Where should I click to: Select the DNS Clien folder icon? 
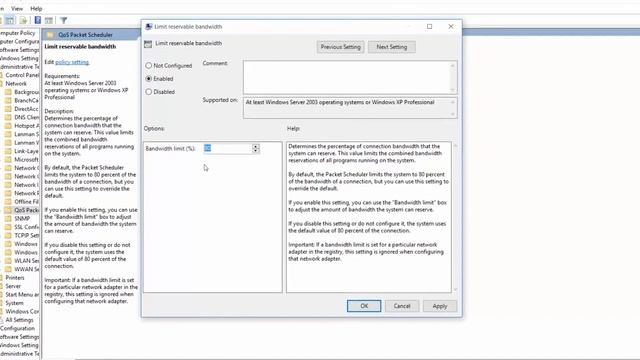(8, 117)
